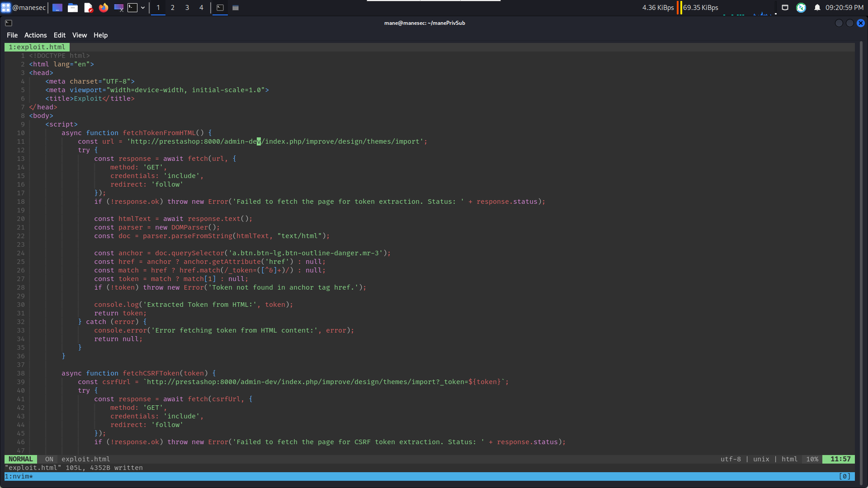Click fetchCSRFToken function name on line 38
This screenshot has height=488, width=868.
(151, 373)
